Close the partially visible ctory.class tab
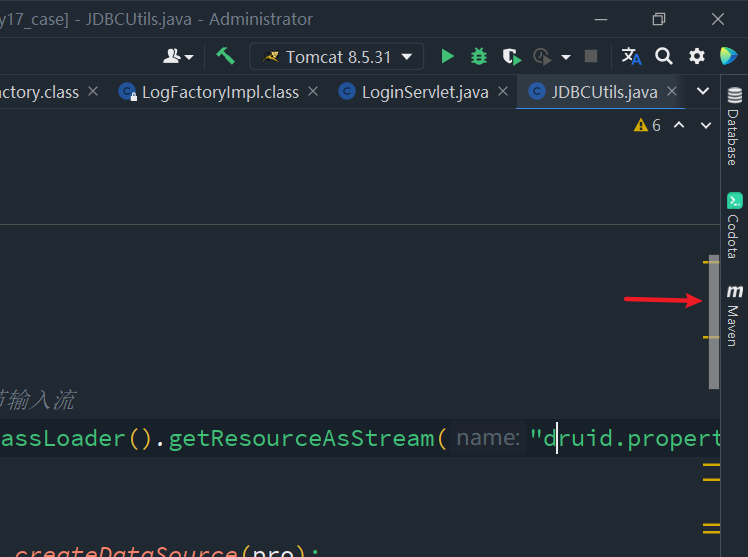The width and height of the screenshot is (748, 557). click(93, 91)
